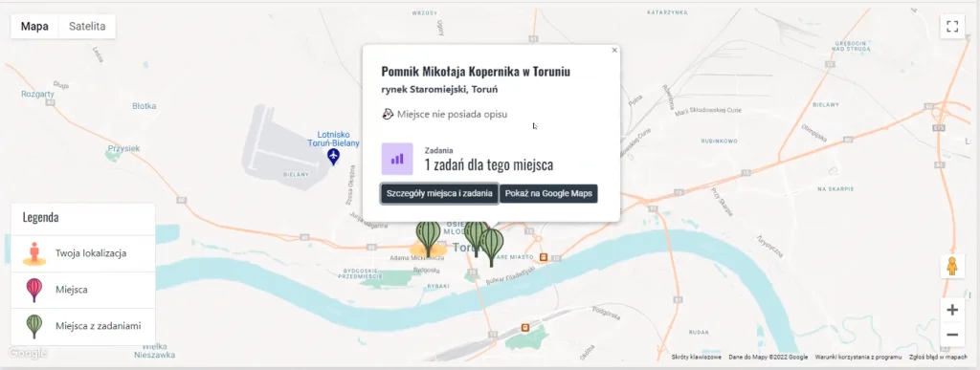Switch to Mapa map view
This screenshot has height=370, width=980.
click(34, 26)
